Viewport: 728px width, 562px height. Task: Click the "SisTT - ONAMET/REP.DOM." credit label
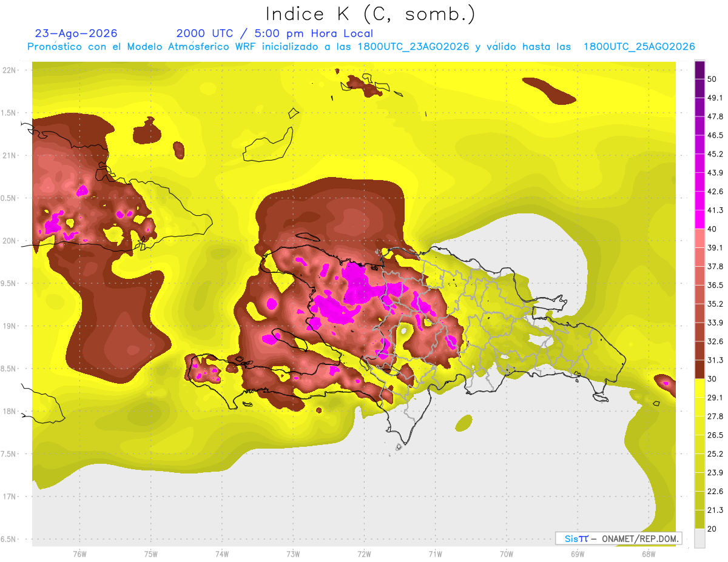pos(618,538)
